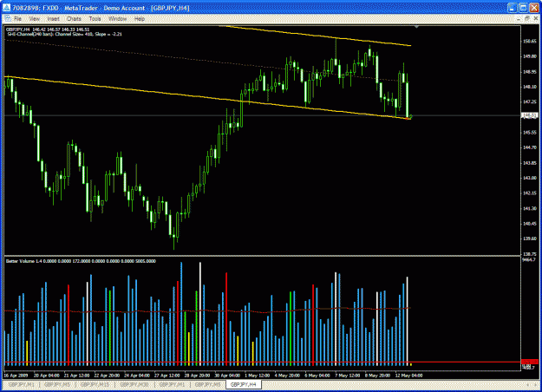This screenshot has width=542, height=392.
Task: Open the Window menu
Action: pyautogui.click(x=118, y=19)
